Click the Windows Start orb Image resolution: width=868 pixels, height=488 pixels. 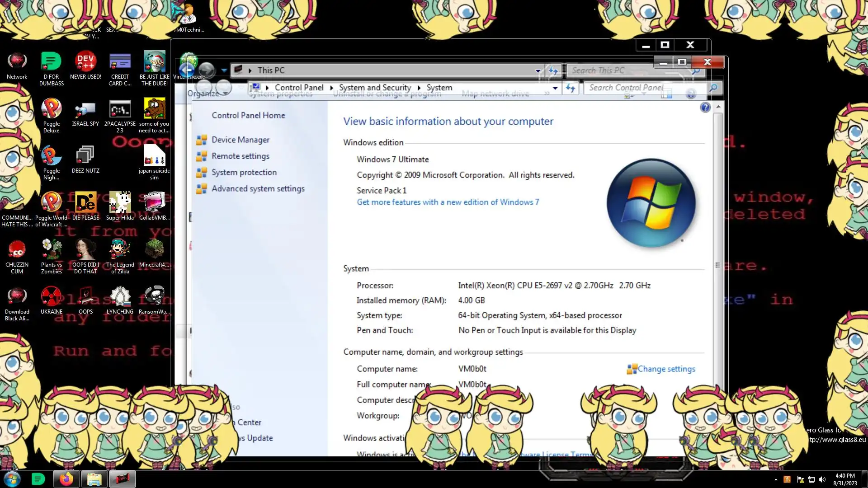pyautogui.click(x=12, y=479)
